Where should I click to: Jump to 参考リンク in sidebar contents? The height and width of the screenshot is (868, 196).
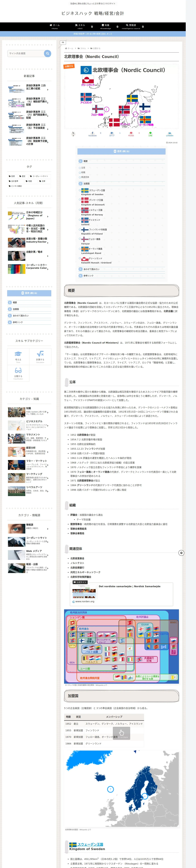tap(18, 322)
